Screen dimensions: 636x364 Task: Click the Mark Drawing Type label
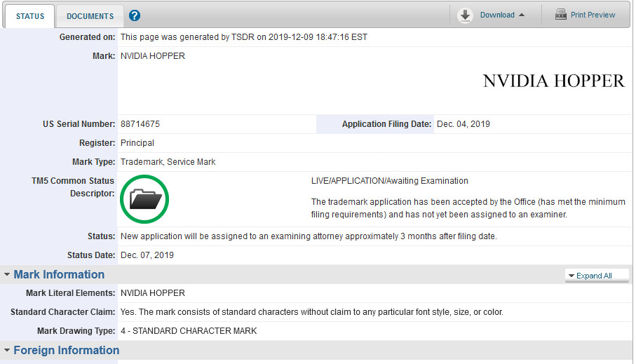pos(76,331)
